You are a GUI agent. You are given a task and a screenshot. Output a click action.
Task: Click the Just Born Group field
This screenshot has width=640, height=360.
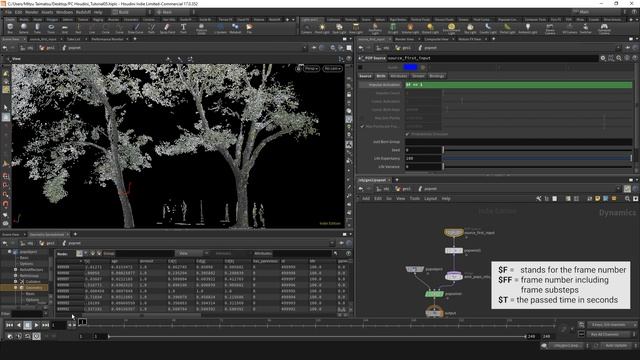tap(518, 142)
